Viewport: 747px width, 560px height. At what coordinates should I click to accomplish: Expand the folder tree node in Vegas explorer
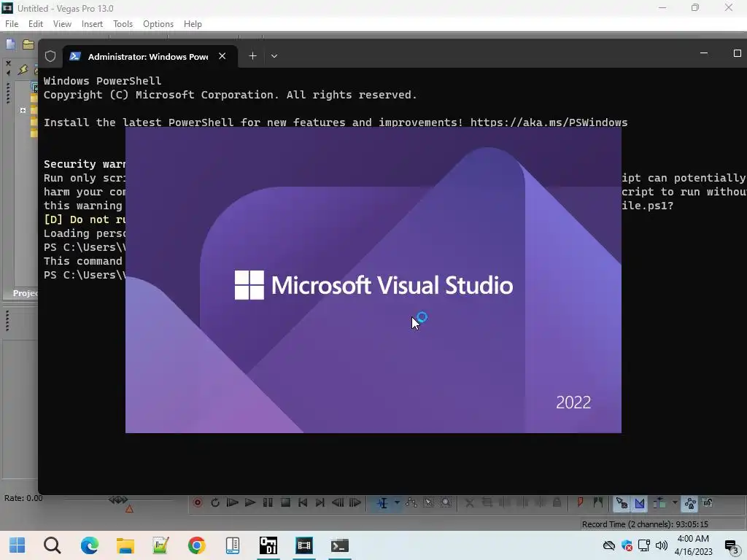point(23,110)
